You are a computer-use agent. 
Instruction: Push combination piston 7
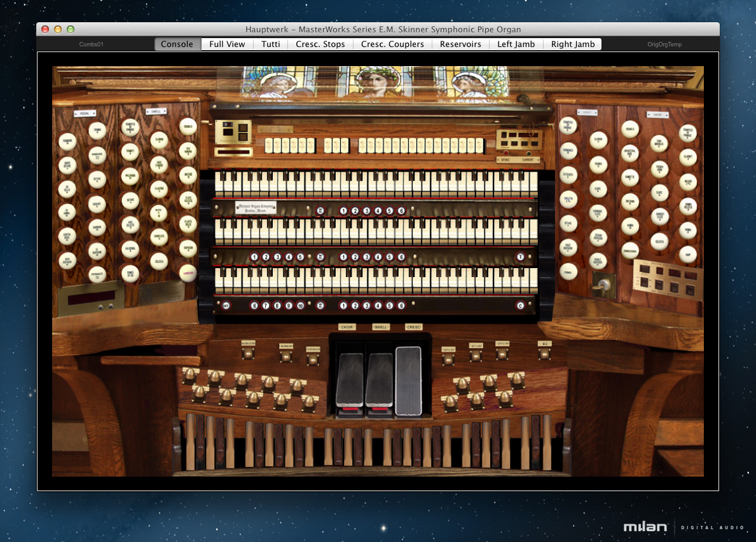point(266,306)
